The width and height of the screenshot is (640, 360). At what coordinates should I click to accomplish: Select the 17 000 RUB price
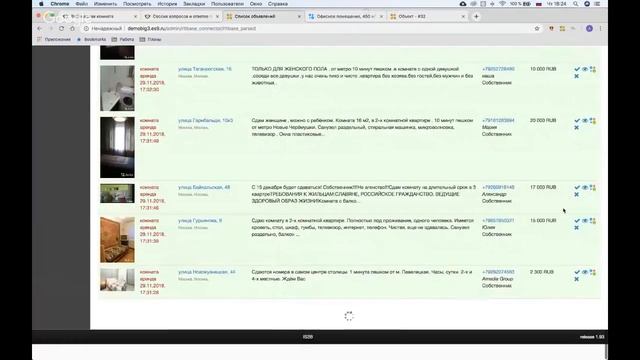[x=543, y=187]
